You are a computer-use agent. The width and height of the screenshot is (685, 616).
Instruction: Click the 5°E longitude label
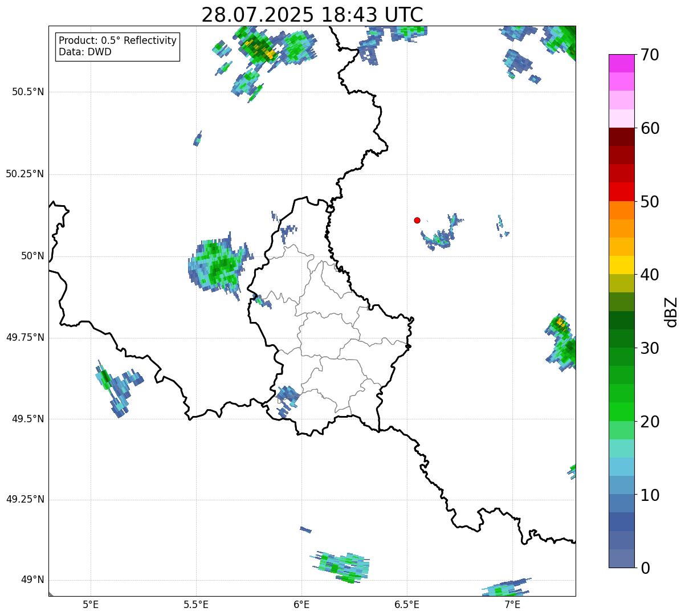click(91, 604)
